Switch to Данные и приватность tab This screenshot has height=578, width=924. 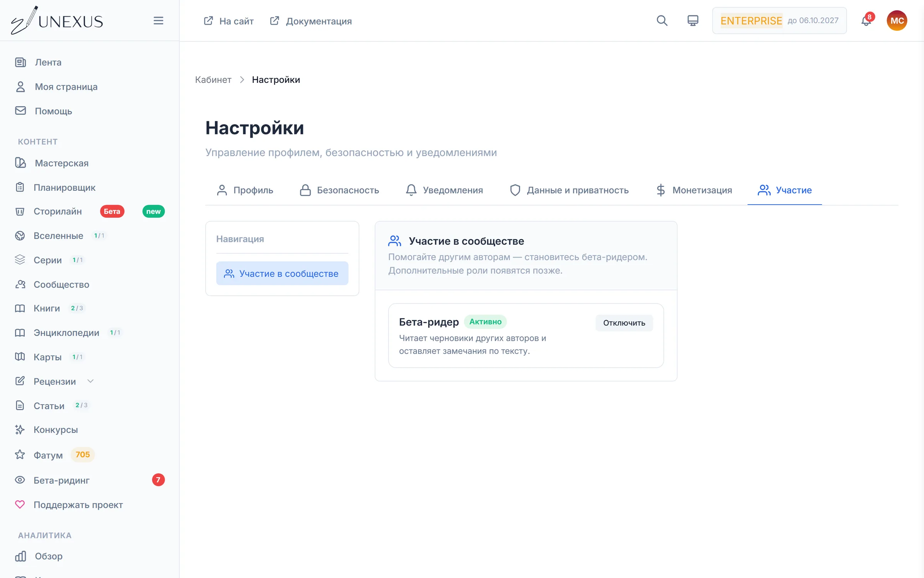tap(569, 190)
